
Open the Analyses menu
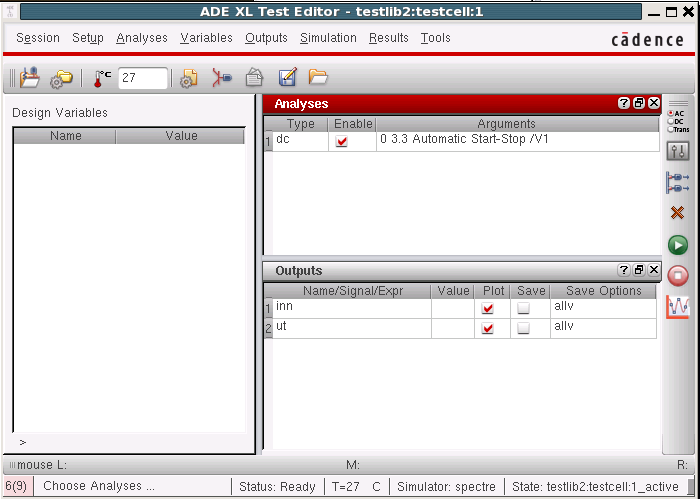pyautogui.click(x=142, y=38)
